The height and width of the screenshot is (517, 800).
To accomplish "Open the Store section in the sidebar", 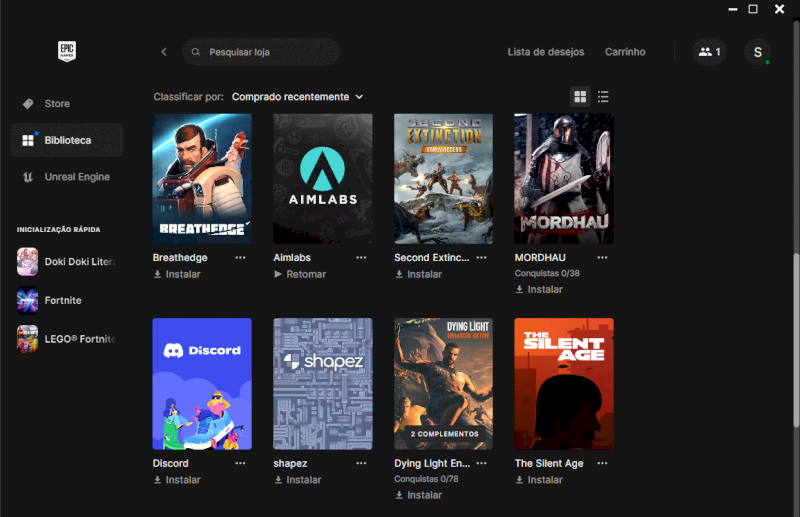I will pyautogui.click(x=57, y=104).
